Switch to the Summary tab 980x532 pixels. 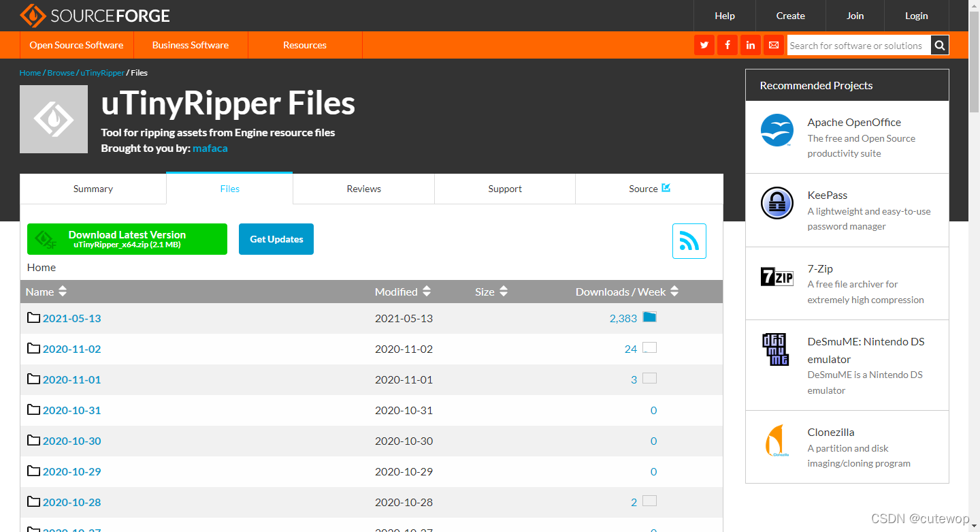[x=93, y=189]
